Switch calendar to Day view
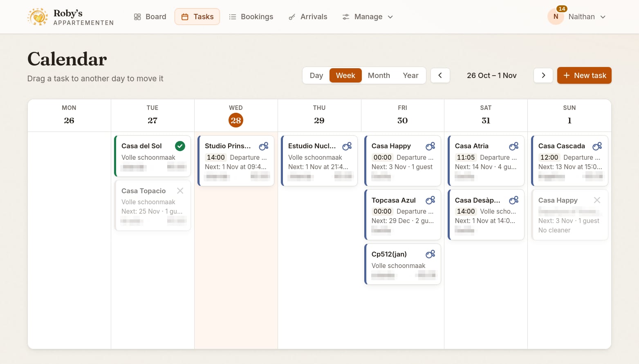The image size is (639, 364). tap(316, 76)
